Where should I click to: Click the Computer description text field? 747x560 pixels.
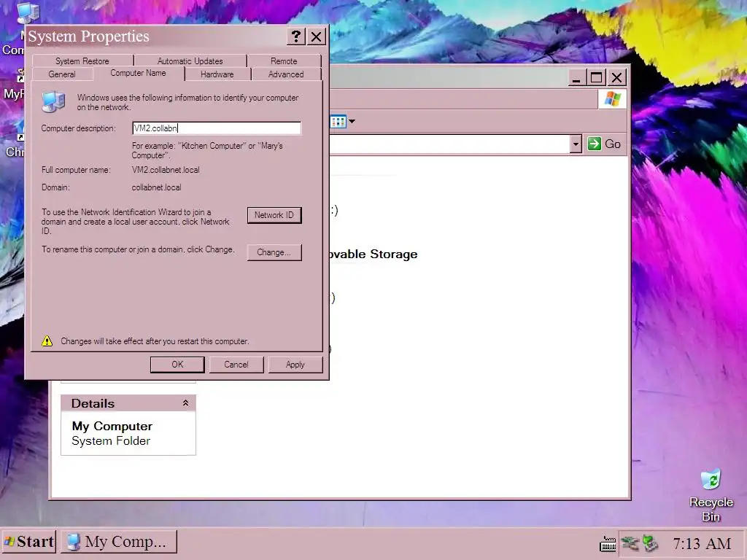tap(217, 128)
